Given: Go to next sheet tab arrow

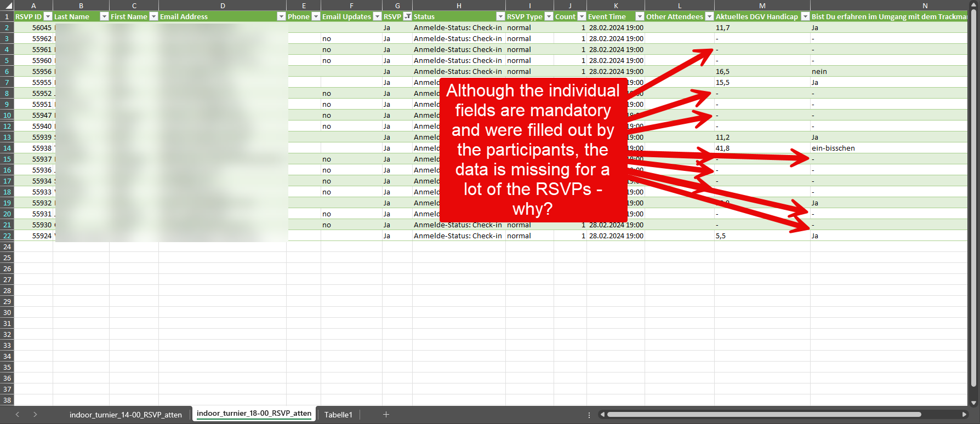Looking at the screenshot, I should (35, 415).
